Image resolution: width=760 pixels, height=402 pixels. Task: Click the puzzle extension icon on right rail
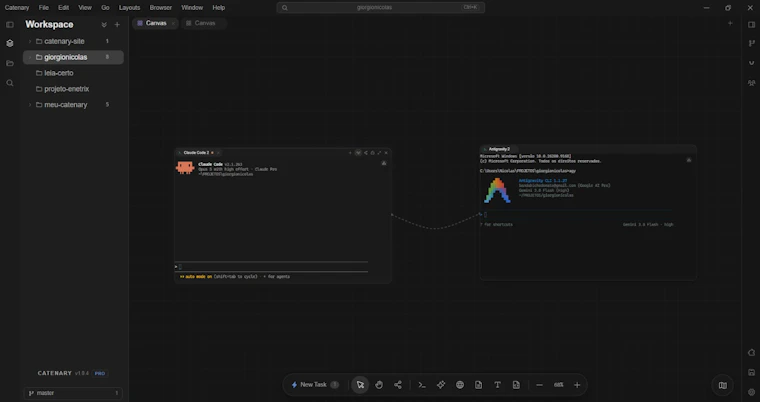(751, 353)
